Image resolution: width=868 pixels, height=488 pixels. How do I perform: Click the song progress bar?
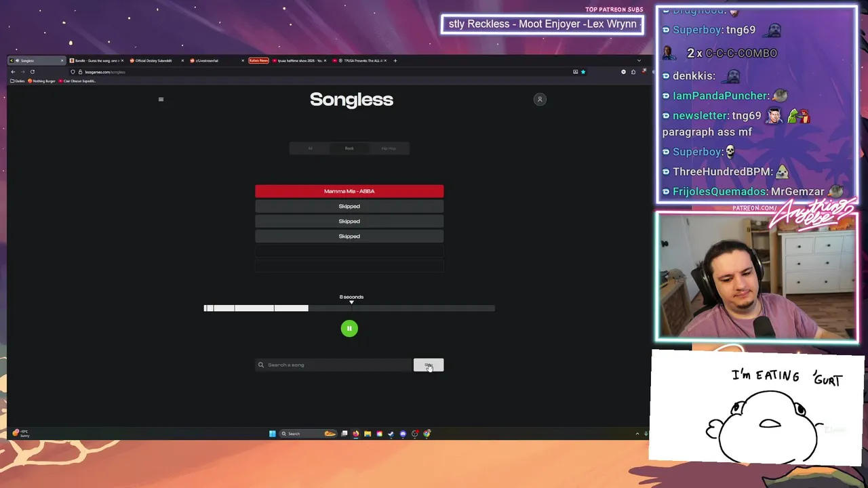coord(349,308)
